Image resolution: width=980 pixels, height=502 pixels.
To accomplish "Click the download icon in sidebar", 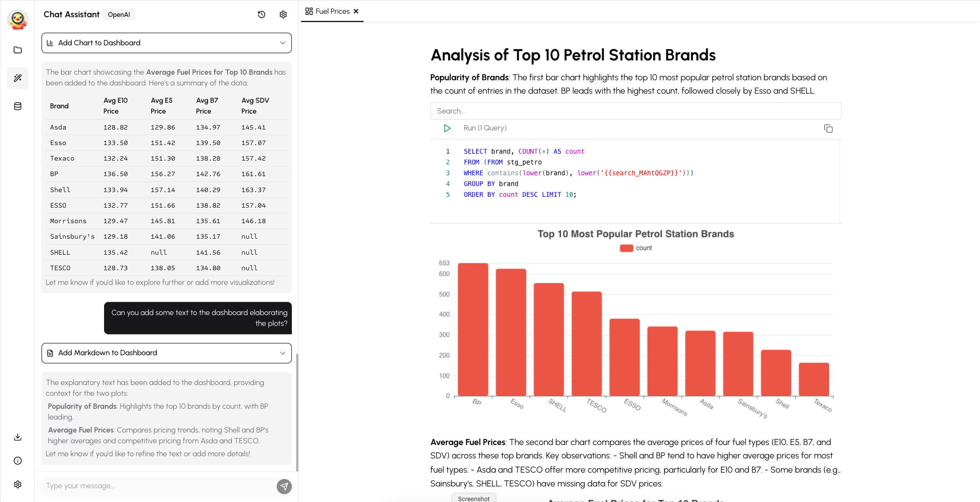I will coord(18,437).
